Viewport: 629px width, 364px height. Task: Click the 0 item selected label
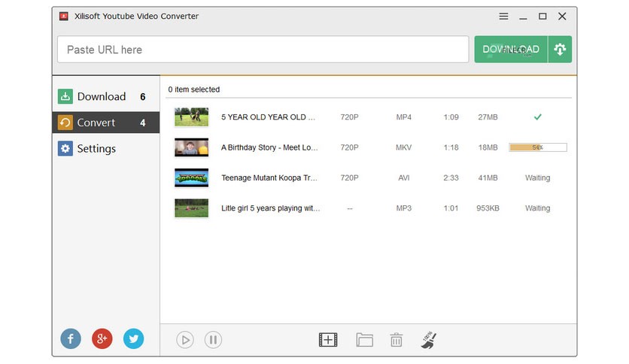194,89
